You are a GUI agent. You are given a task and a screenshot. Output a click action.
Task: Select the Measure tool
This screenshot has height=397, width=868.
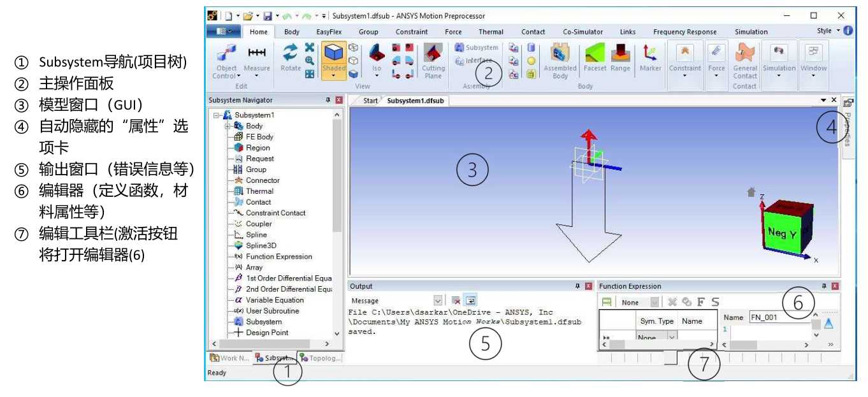[x=257, y=60]
